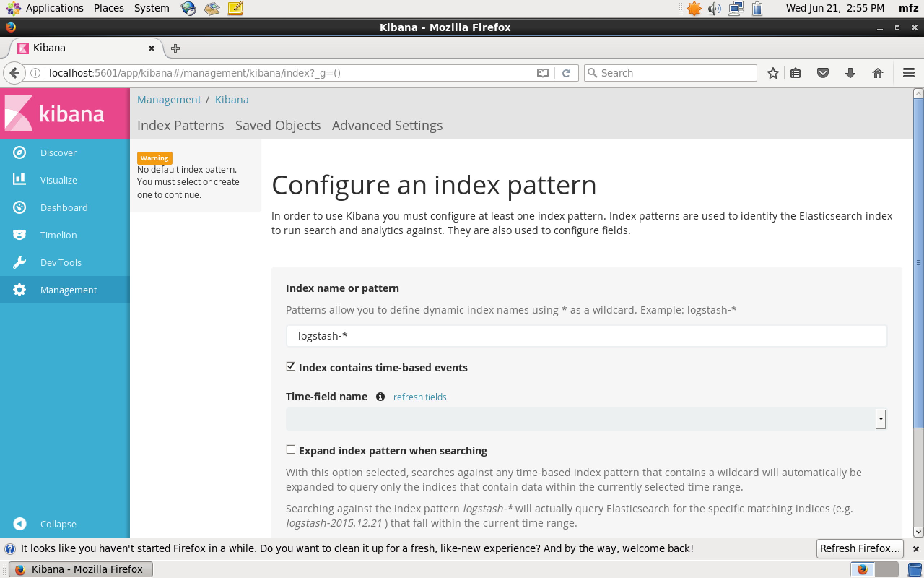Click the show desktop icon in the bottom panel
Screen dimensions: 924x578
coord(915,569)
